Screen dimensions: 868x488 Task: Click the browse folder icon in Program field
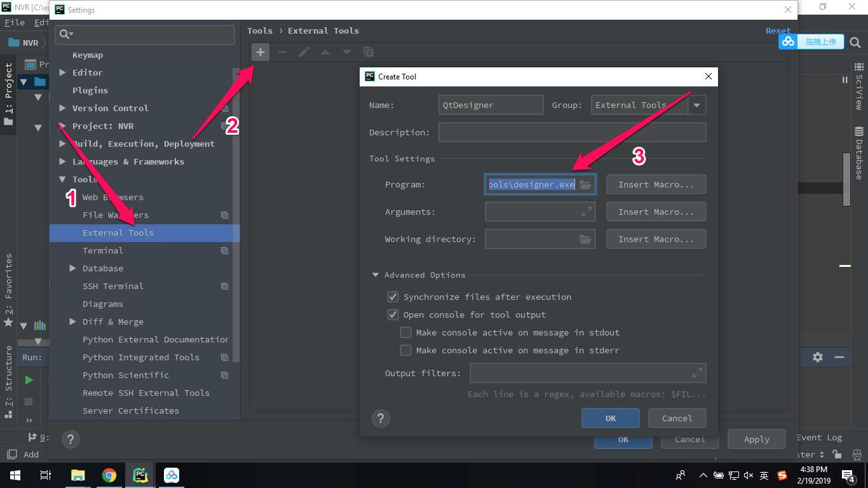click(x=585, y=185)
